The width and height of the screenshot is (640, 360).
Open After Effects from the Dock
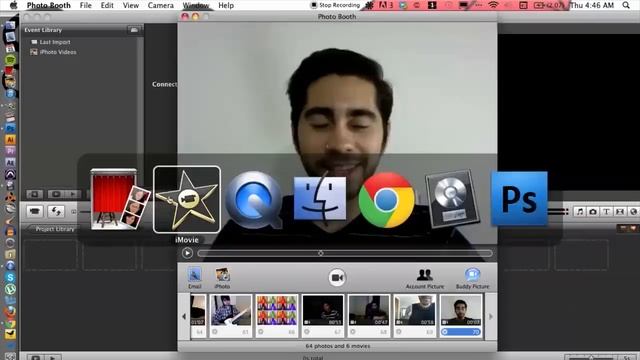coord(10,162)
